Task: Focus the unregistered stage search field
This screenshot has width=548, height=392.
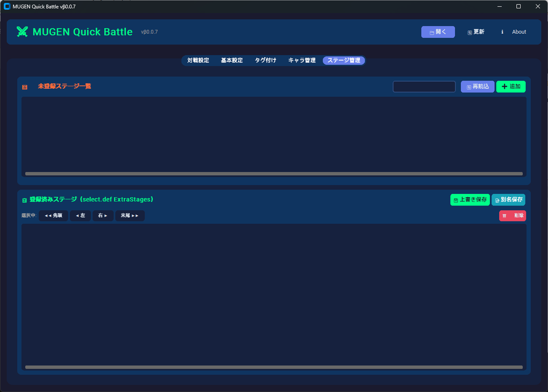Action: pos(424,87)
